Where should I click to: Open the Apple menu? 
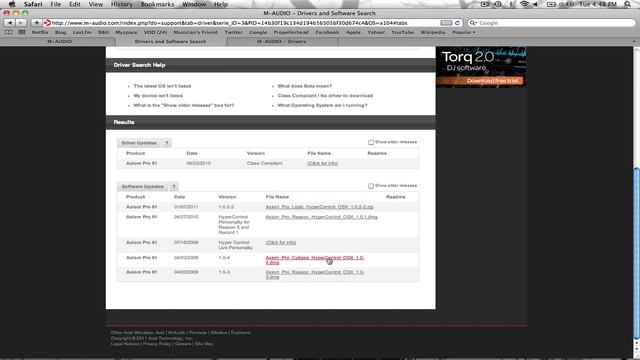(12, 4)
